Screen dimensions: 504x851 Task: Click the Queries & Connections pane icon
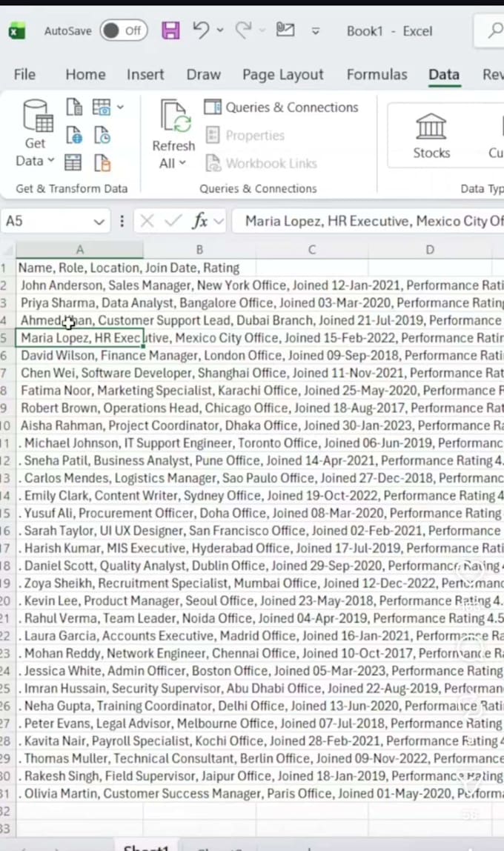(x=213, y=107)
